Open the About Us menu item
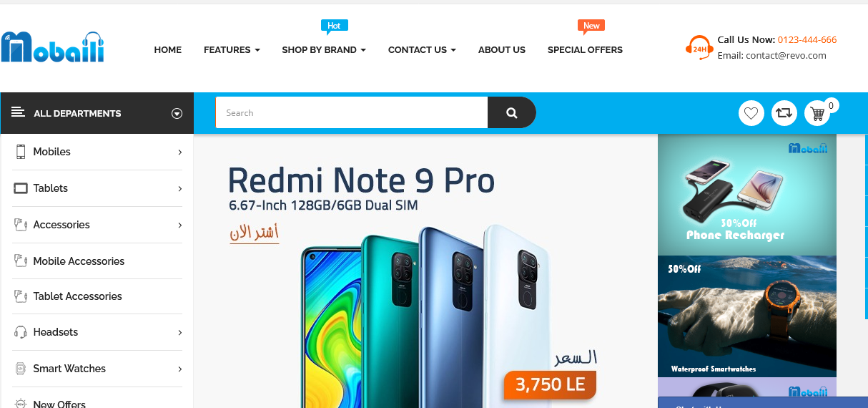868x408 pixels. [502, 50]
